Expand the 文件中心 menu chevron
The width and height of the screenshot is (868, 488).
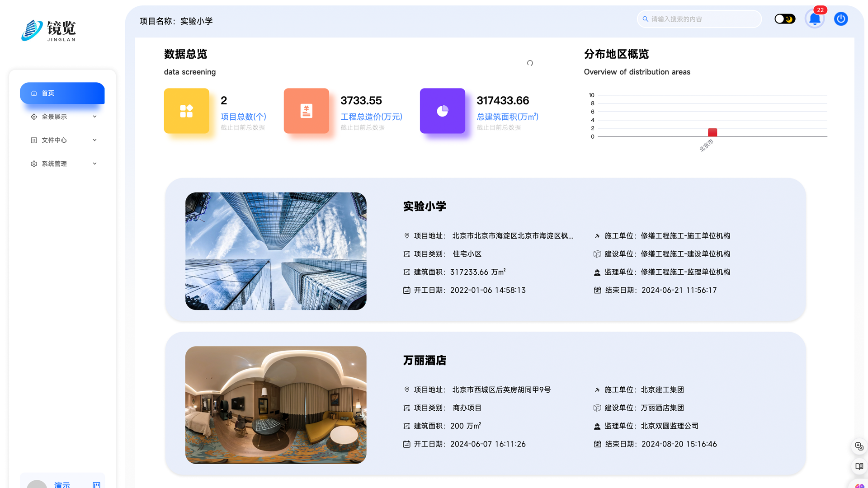tap(94, 140)
